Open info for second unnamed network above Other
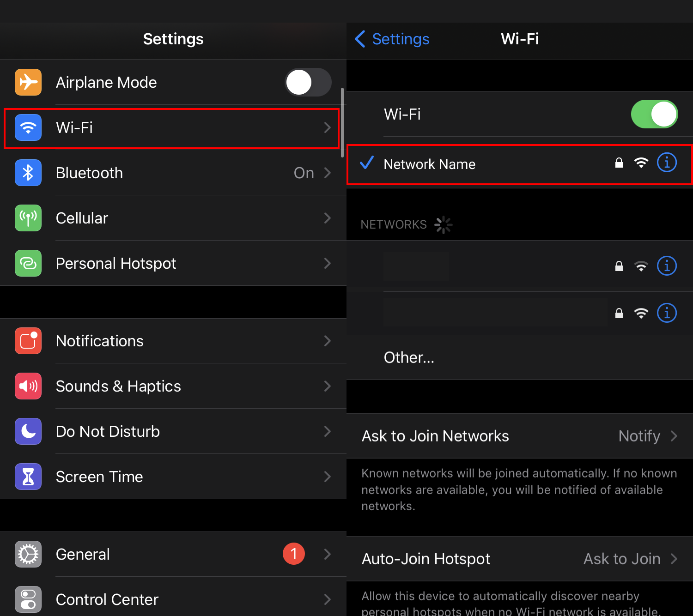Viewport: 693px width, 616px height. tap(667, 313)
